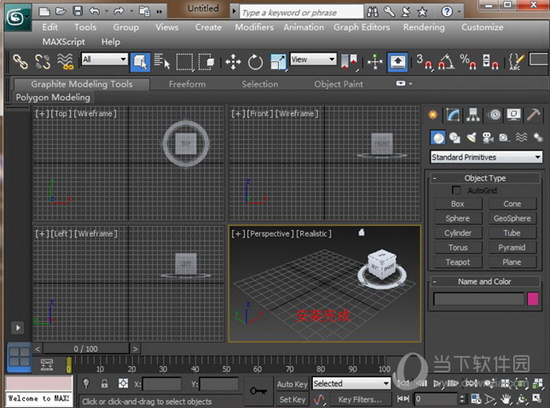
Task: Open Select by Name list icon
Action: (162, 62)
